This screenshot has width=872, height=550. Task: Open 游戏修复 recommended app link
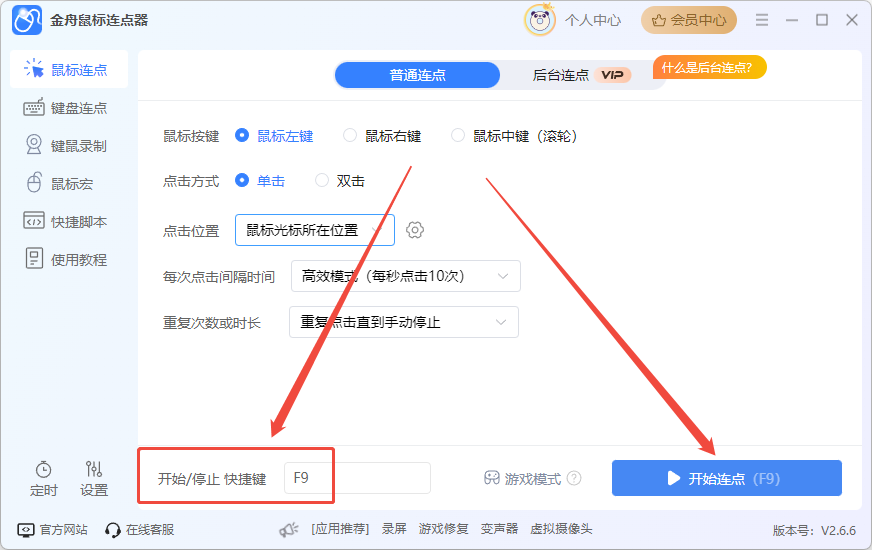(443, 529)
